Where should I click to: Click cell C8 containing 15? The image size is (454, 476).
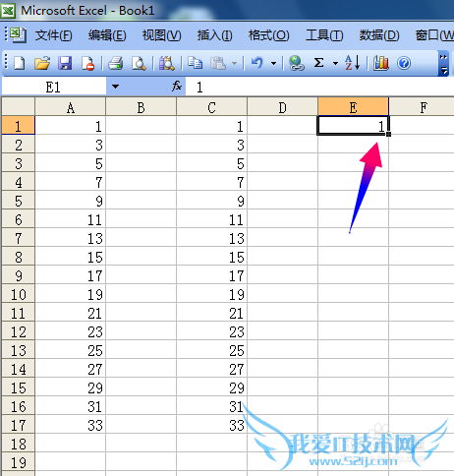coord(212,257)
